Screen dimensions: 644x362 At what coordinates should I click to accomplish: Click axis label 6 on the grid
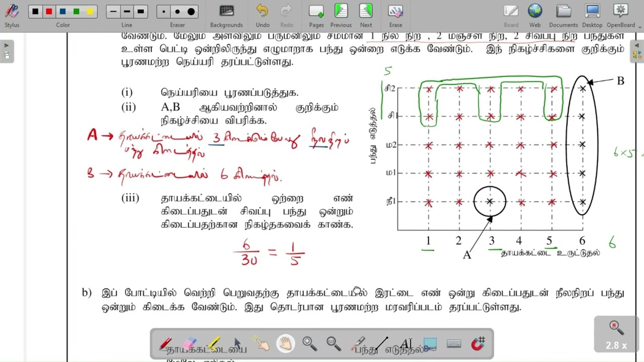pyautogui.click(x=582, y=241)
